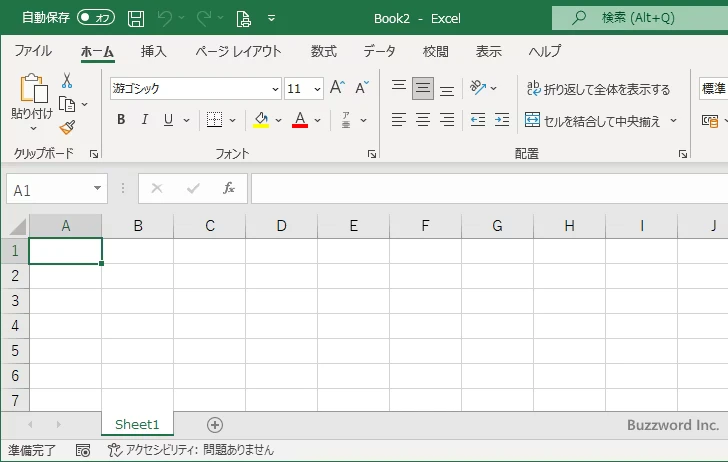Click the Redo arrow icon
Viewport: 728px width, 462px height.
(204, 18)
